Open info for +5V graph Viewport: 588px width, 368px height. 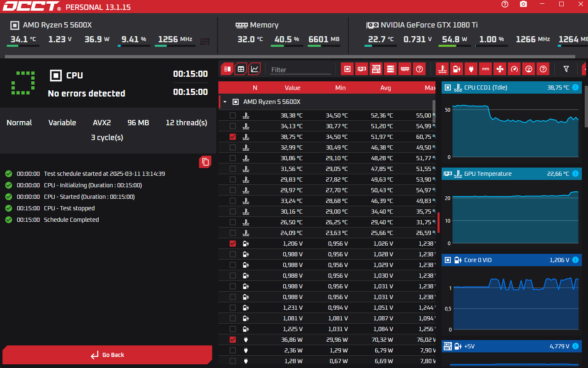pos(576,346)
